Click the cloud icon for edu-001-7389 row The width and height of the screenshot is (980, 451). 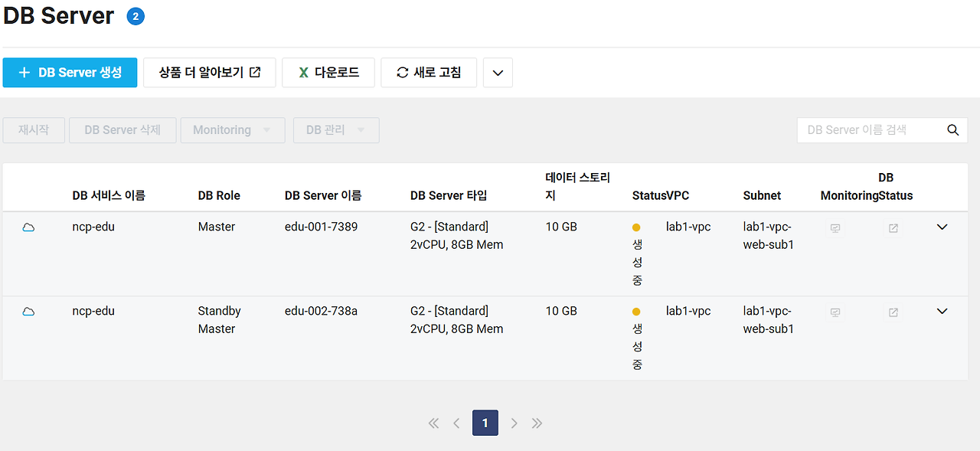[x=28, y=227]
